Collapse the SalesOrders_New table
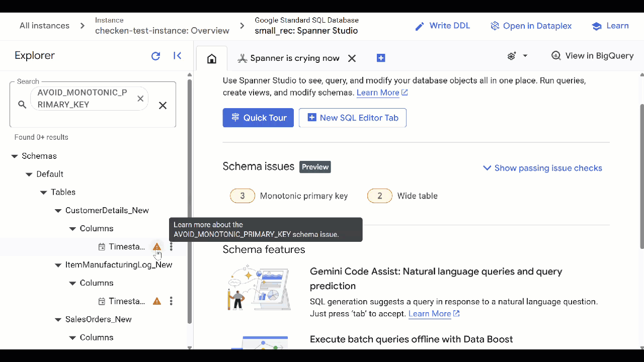The height and width of the screenshot is (362, 644). click(58, 320)
